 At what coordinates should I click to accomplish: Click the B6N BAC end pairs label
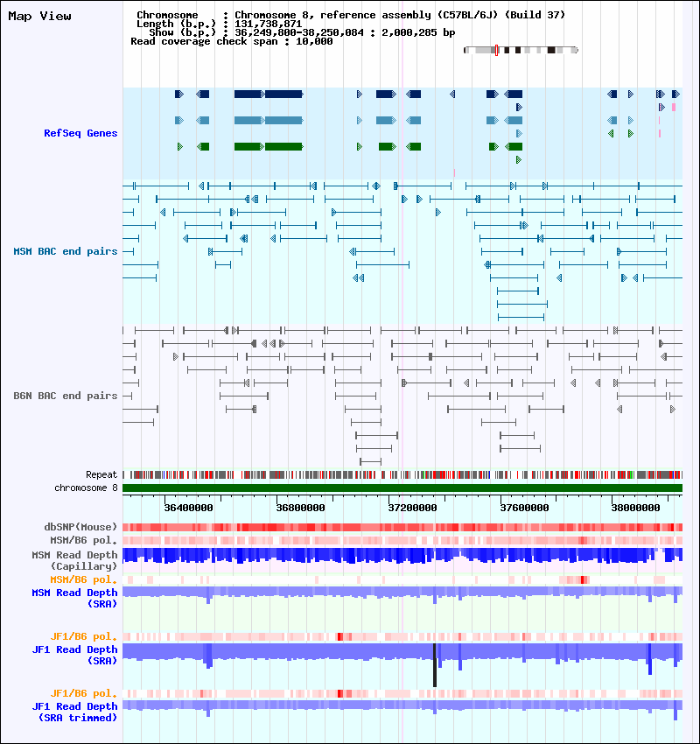click(66, 396)
